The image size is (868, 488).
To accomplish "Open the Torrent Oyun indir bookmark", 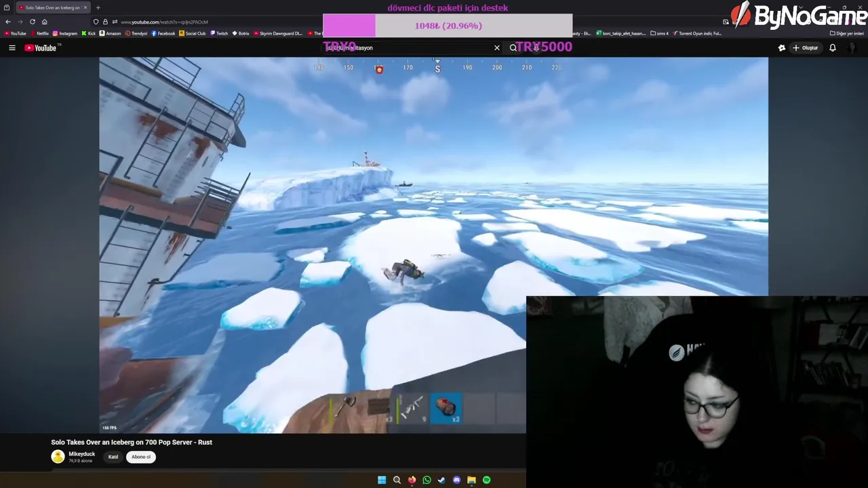I will coord(696,33).
